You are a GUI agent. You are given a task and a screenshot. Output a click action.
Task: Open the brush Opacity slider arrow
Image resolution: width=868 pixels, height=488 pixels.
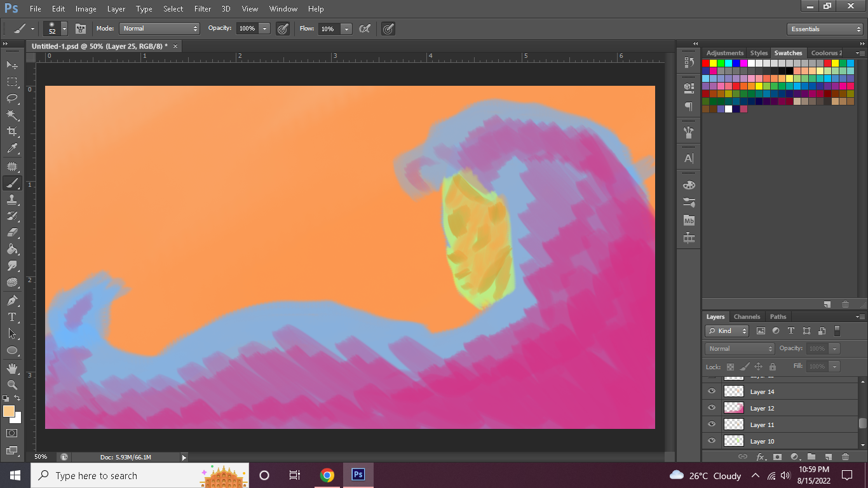[265, 29]
